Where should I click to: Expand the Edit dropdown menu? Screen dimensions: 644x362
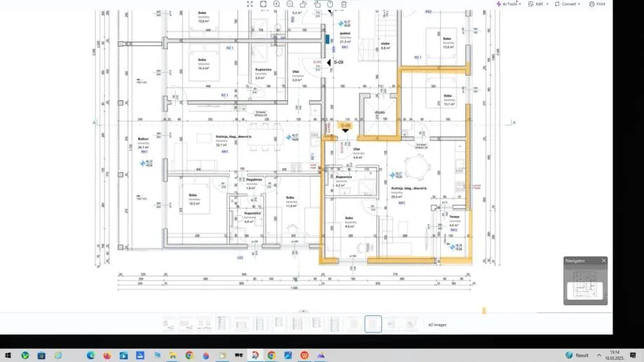click(x=538, y=4)
